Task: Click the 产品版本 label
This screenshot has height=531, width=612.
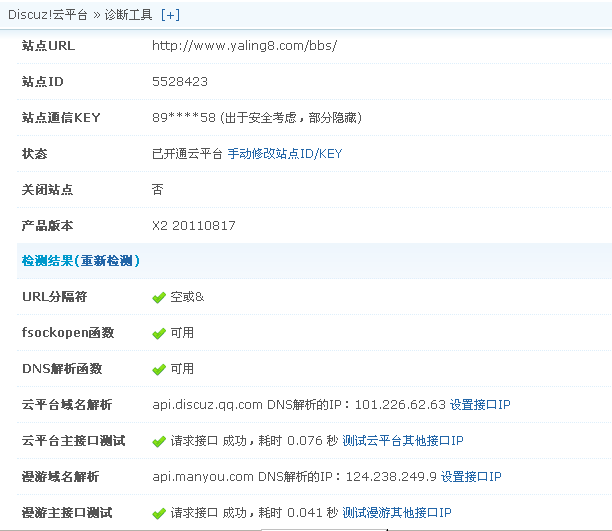Action: tap(48, 226)
